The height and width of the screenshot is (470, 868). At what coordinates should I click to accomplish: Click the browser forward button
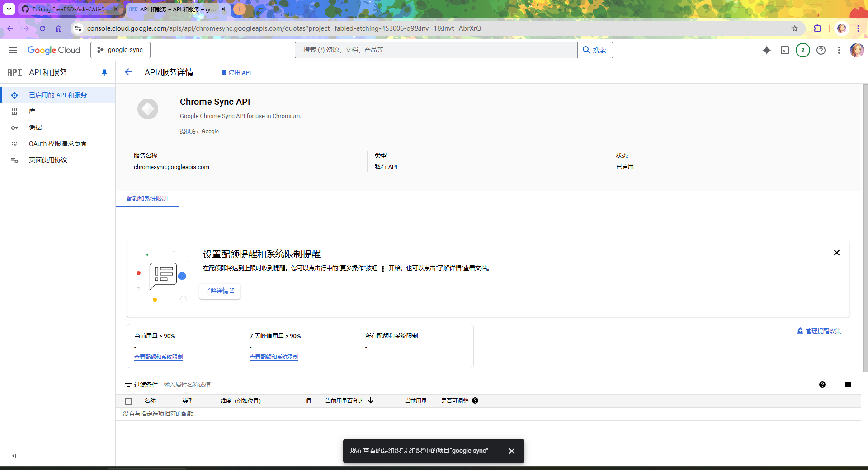point(26,28)
